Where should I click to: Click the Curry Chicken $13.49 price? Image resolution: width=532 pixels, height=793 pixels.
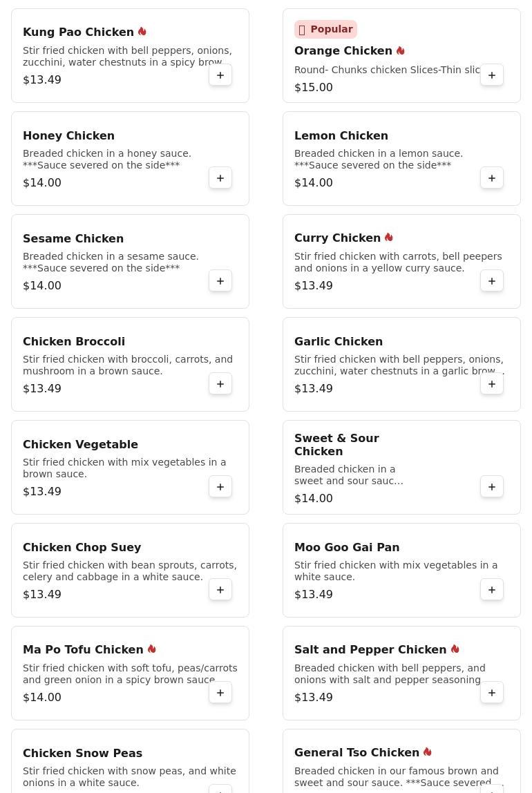pos(314,286)
